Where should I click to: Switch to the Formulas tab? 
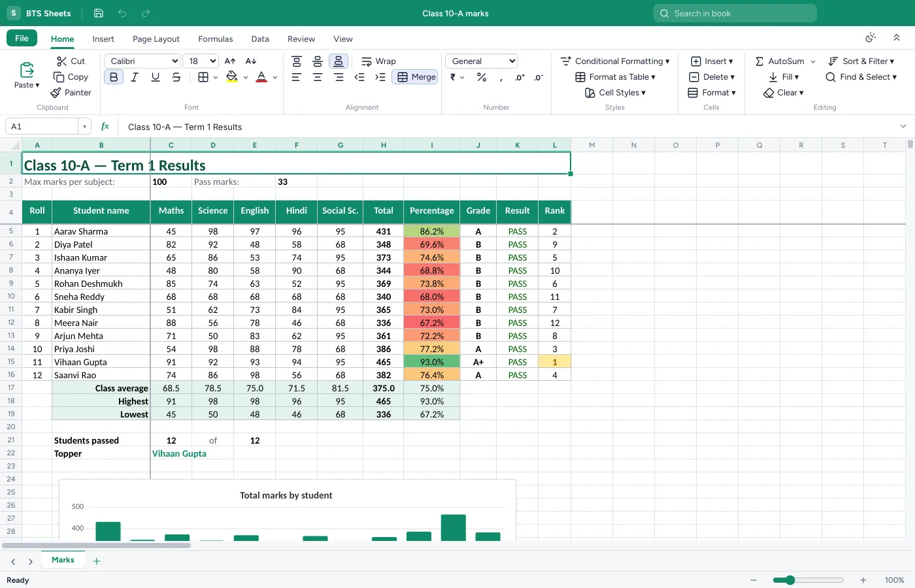tap(216, 39)
